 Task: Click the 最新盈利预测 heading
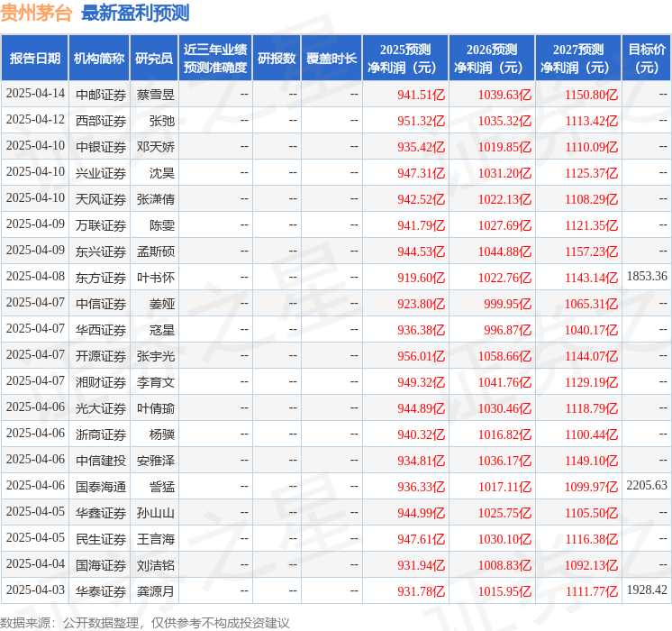135,13
